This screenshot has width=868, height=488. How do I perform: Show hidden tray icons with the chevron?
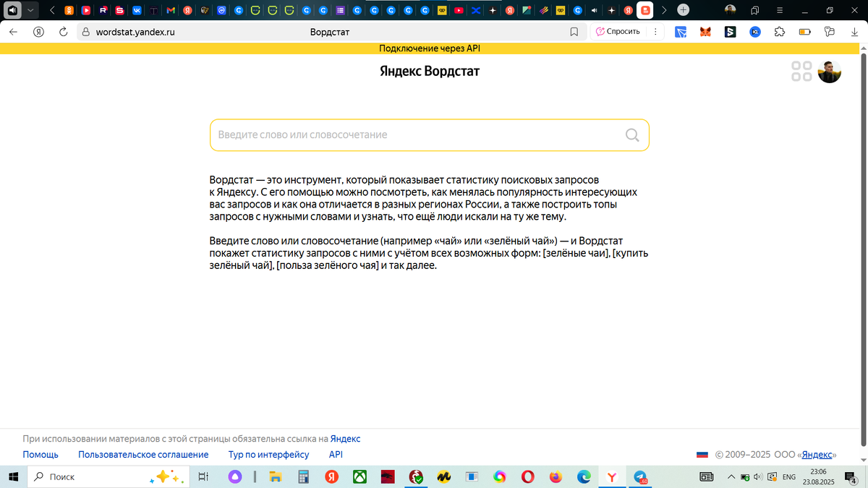pos(731,476)
